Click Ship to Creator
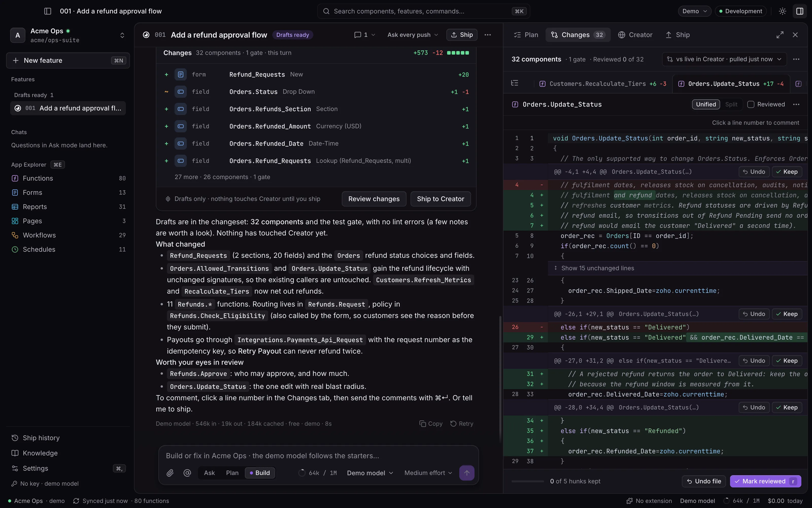This screenshot has height=508, width=812. [x=441, y=199]
